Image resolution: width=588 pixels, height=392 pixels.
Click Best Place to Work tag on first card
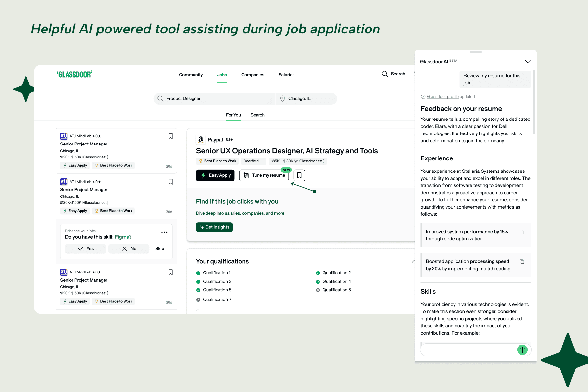[x=113, y=165]
